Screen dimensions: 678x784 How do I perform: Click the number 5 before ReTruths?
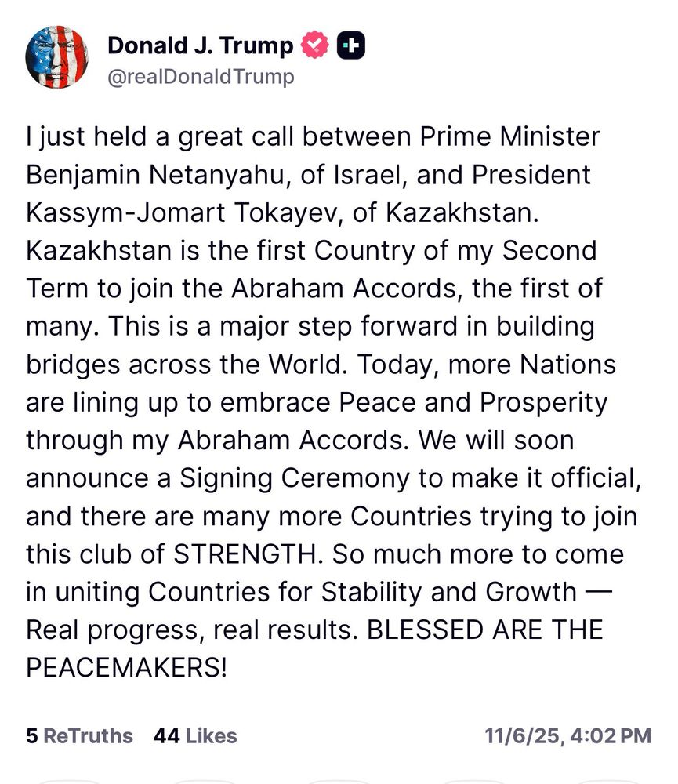coord(32,736)
